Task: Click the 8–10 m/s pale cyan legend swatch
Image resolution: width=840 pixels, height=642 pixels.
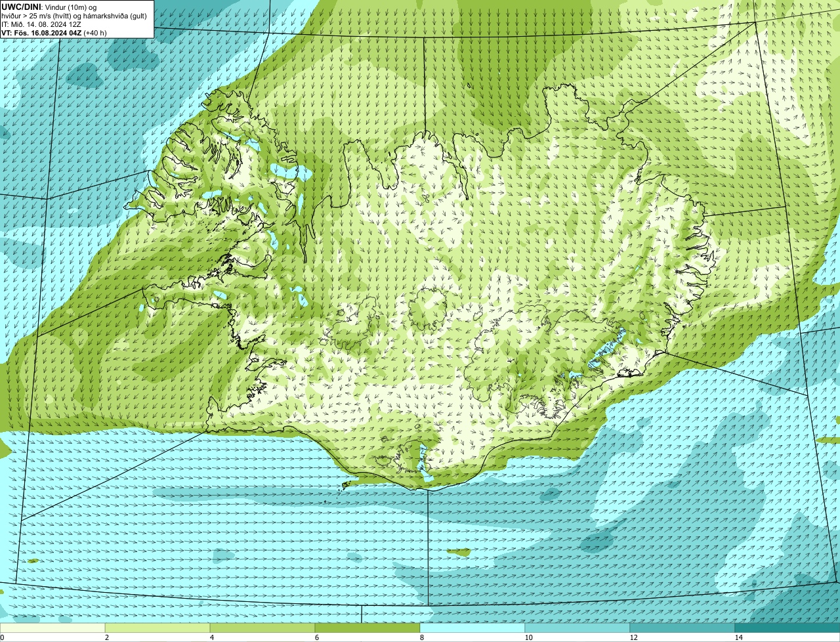Action: click(472, 628)
